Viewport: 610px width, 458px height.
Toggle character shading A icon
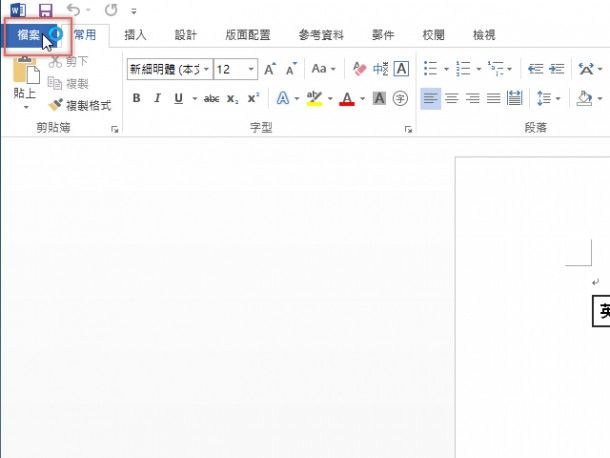coord(379,98)
